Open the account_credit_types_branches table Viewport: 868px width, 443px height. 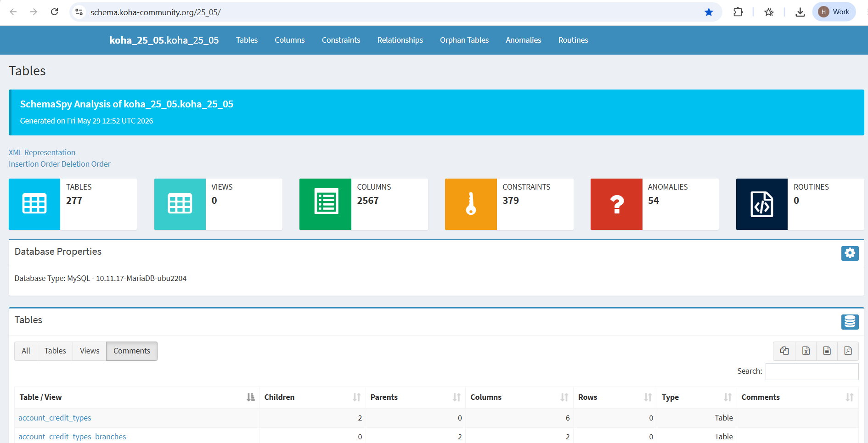72,437
